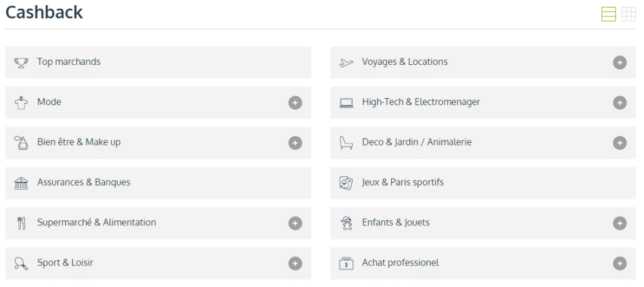The image size is (644, 287).
Task: Click the playing cards icon for Jeux
Action: pos(346,183)
